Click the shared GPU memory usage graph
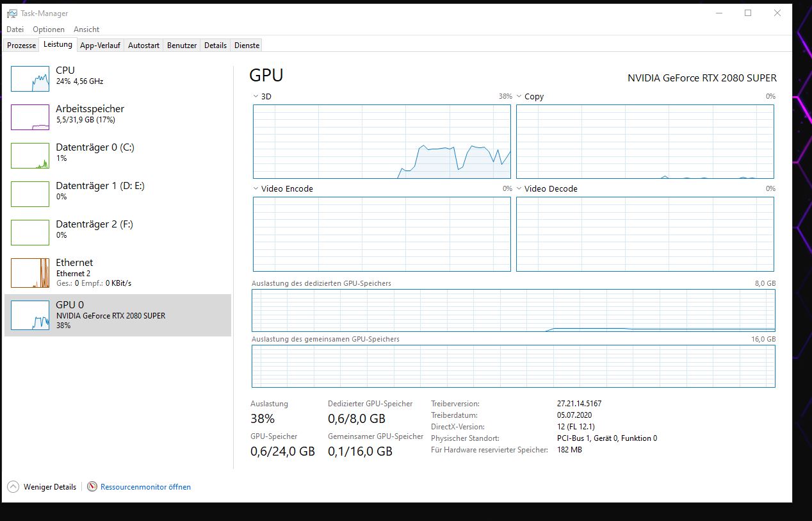This screenshot has height=521, width=812. tap(513, 366)
